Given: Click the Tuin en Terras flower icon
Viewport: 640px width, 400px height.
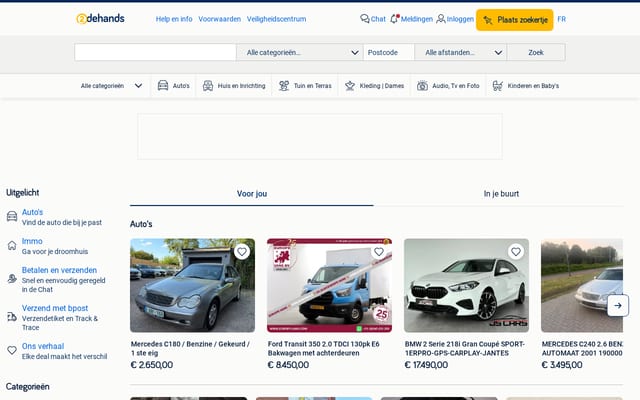Looking at the screenshot, I should pyautogui.click(x=284, y=86).
